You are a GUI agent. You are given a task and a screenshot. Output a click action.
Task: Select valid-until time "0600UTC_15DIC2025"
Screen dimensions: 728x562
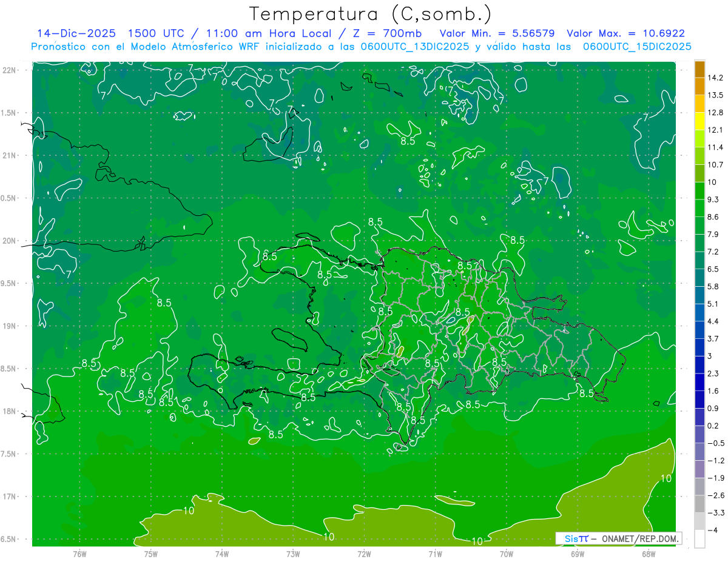click(x=637, y=47)
